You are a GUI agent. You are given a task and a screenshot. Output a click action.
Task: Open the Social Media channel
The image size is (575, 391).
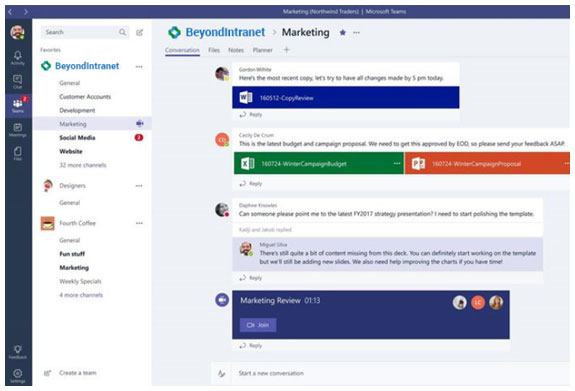click(x=77, y=138)
